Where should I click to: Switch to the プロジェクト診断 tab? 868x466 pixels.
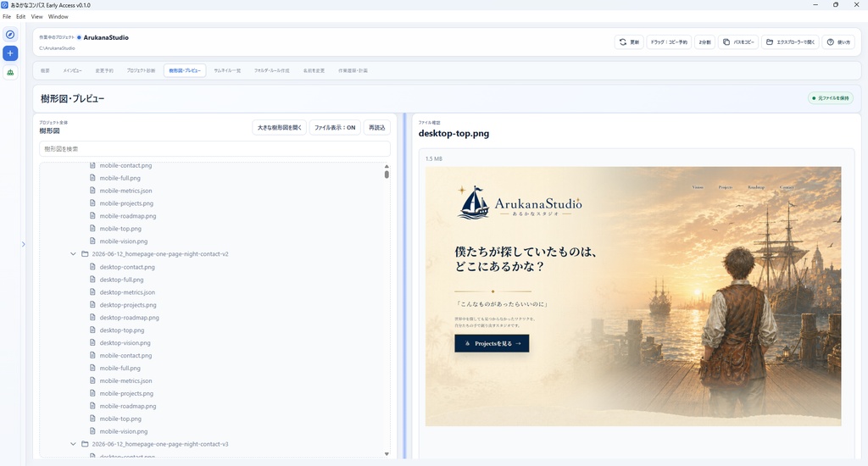(x=141, y=71)
